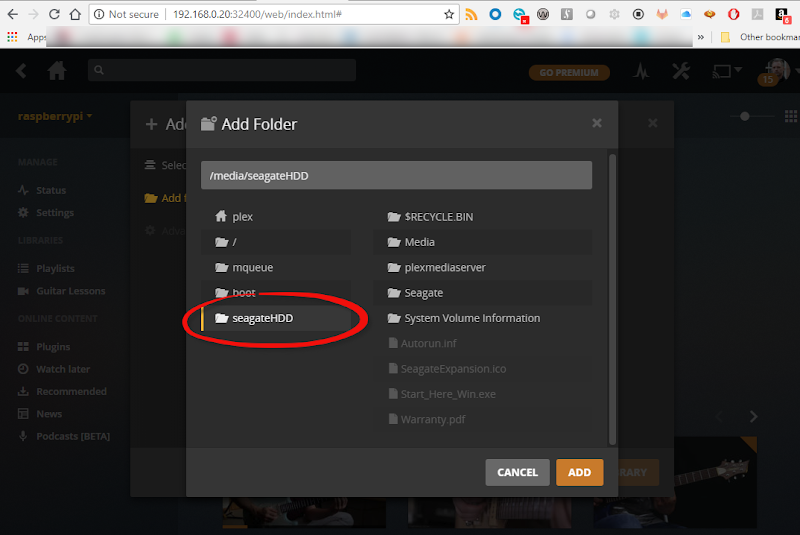
Task: Click the WordPress extension icon
Action: 543,14
